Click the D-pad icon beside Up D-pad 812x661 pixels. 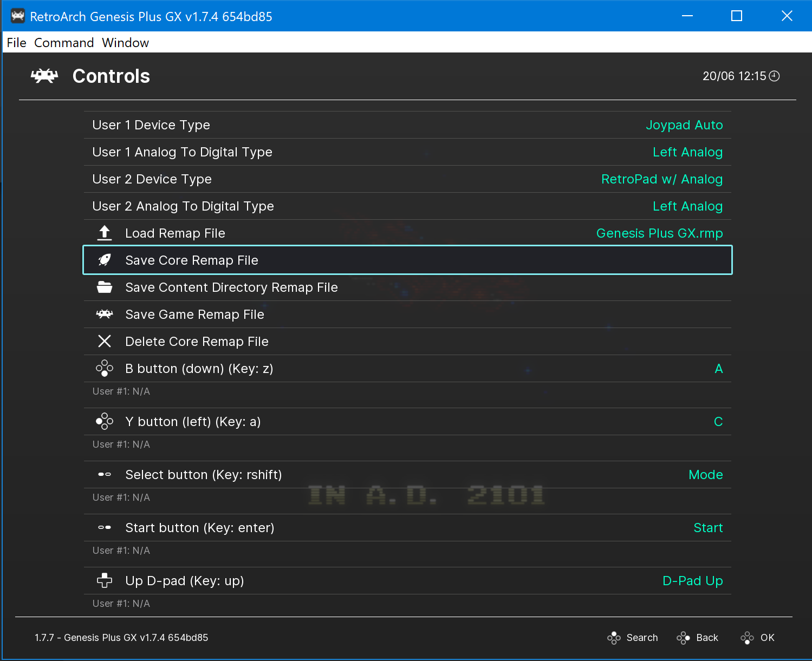pyautogui.click(x=105, y=581)
